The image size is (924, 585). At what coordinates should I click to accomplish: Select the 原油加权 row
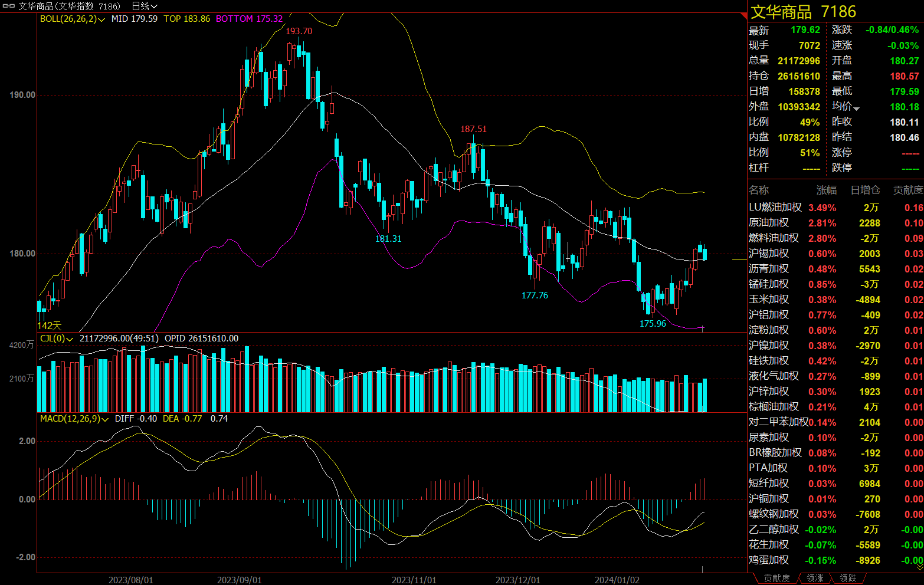click(x=835, y=223)
